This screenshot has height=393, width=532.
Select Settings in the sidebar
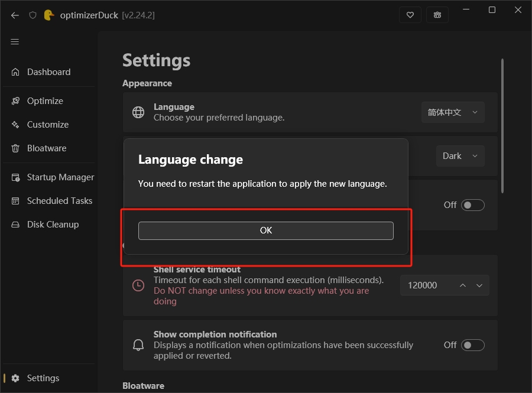[x=49, y=378]
